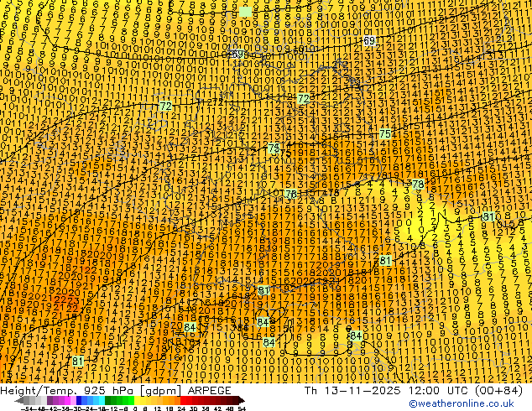This screenshot has height=411, width=532.
Task: Select the dark blue legend swatch
Action: pyautogui.click(x=79, y=400)
